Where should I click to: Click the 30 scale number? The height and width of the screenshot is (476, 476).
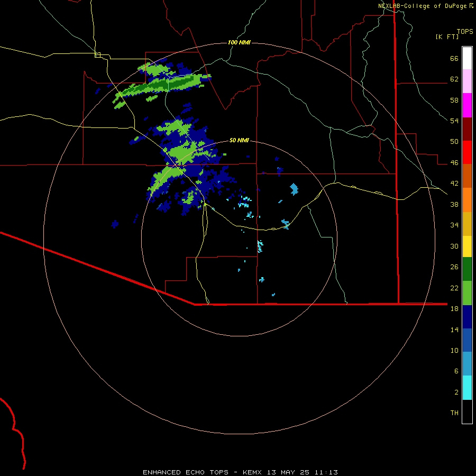tap(454, 246)
